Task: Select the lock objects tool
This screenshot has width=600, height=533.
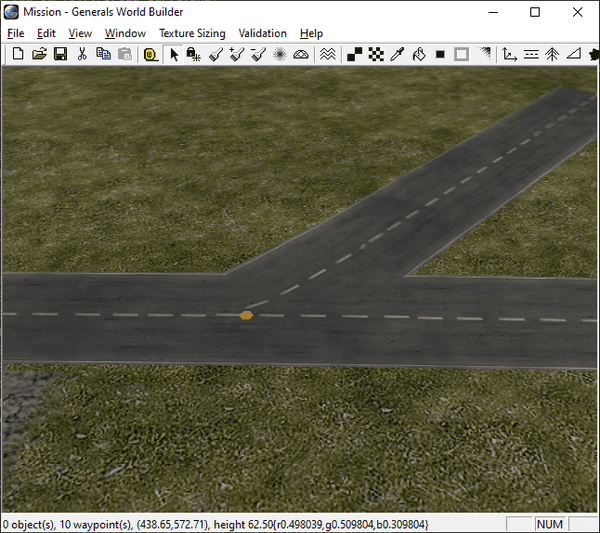Action: tap(193, 54)
